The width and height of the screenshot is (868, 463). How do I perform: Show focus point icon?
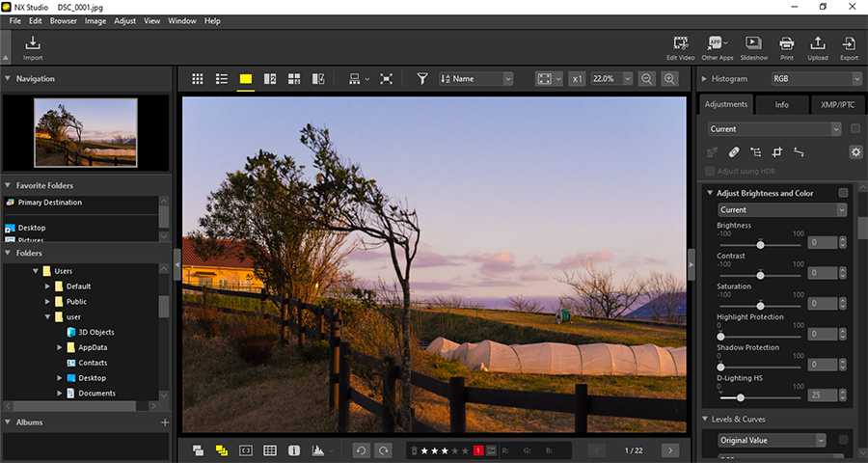[x=245, y=450]
